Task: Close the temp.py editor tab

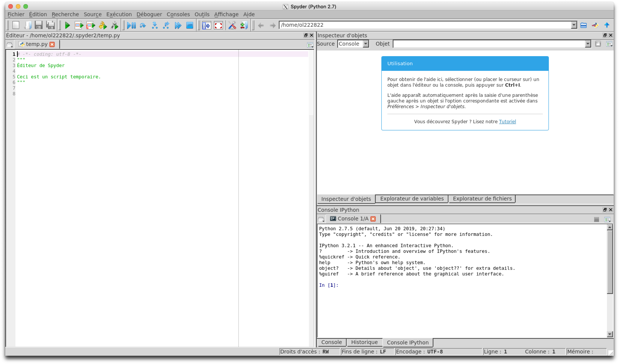Action: pyautogui.click(x=52, y=44)
